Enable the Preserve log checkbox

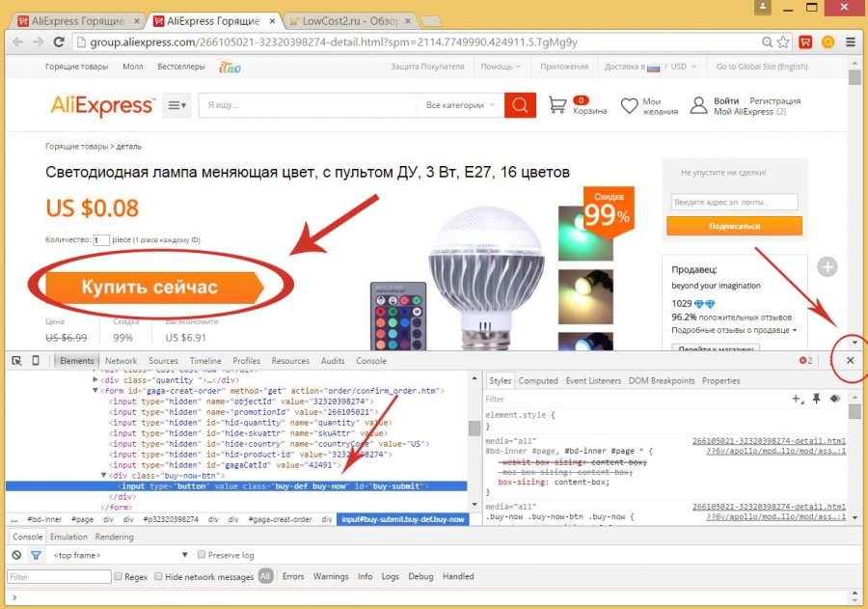pyautogui.click(x=202, y=555)
